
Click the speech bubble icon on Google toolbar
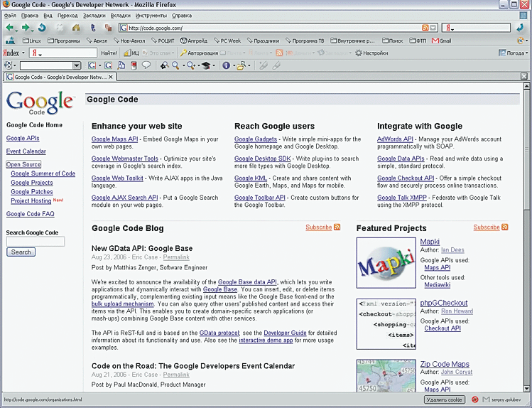pyautogui.click(x=146, y=65)
